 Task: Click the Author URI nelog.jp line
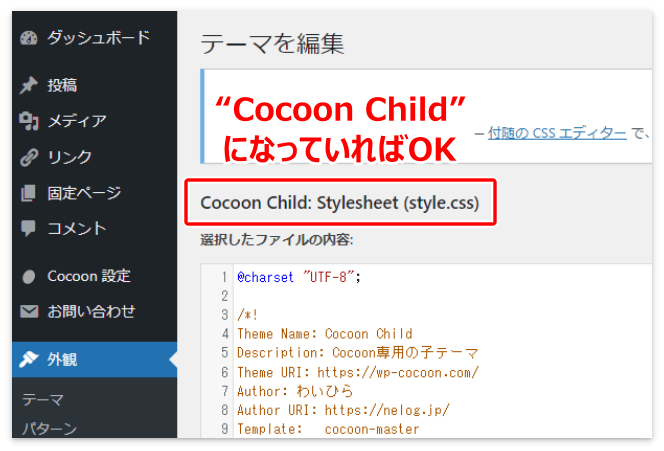point(343,410)
